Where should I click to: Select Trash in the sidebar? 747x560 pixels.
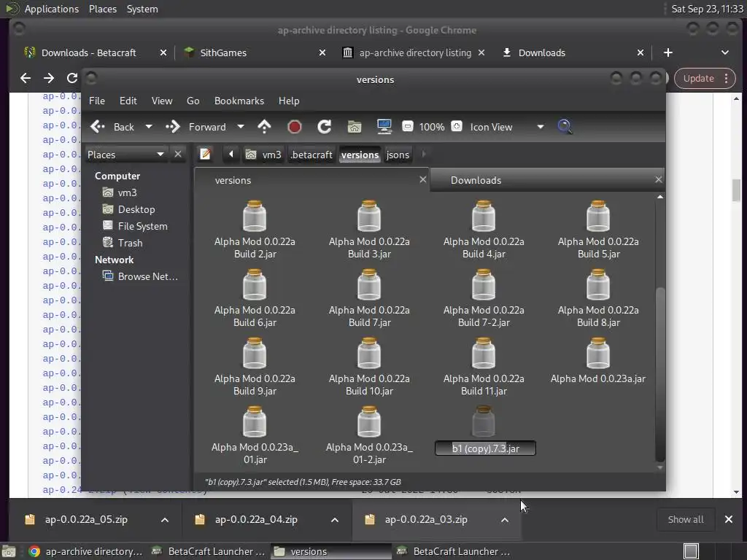130,243
